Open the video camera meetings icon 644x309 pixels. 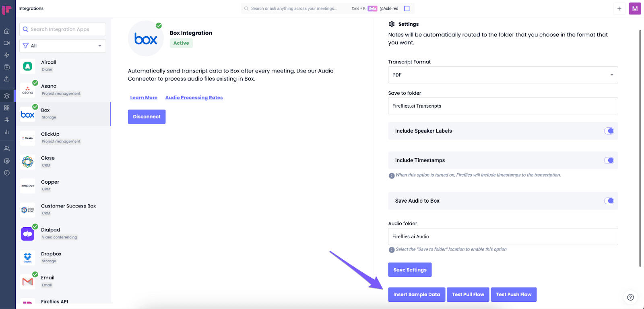[x=7, y=43]
